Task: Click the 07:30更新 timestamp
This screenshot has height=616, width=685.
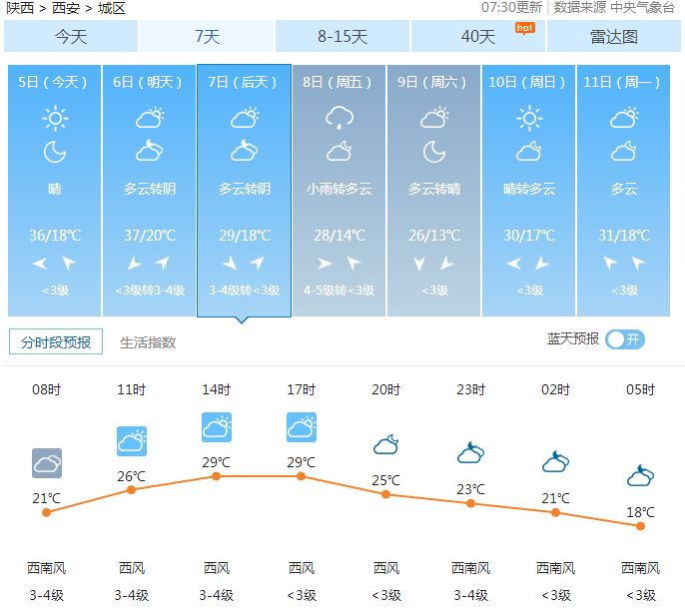Action: pos(511,7)
